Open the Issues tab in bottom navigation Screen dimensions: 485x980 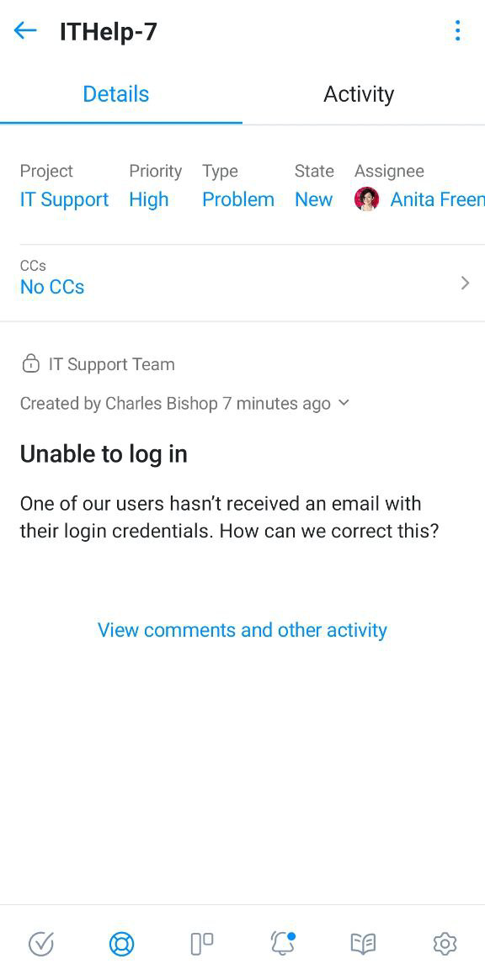point(40,944)
